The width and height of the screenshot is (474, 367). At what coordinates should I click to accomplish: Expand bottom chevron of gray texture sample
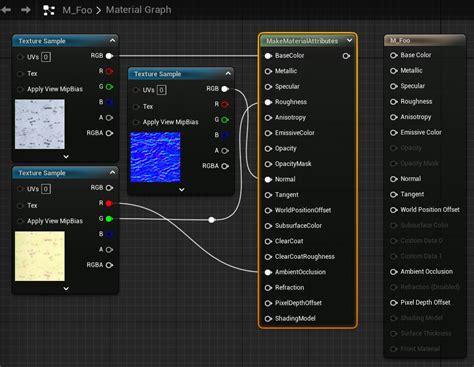[66, 157]
